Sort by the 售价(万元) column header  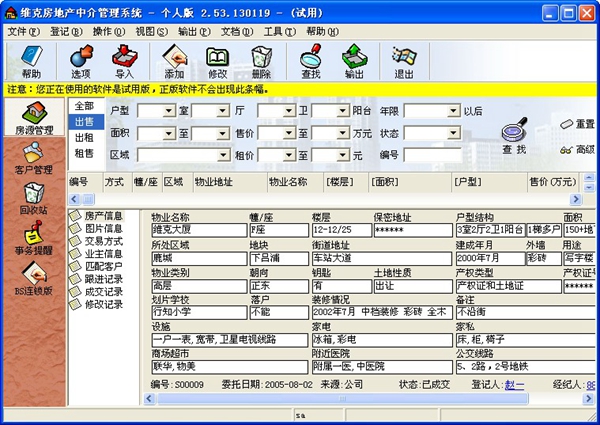tap(553, 182)
